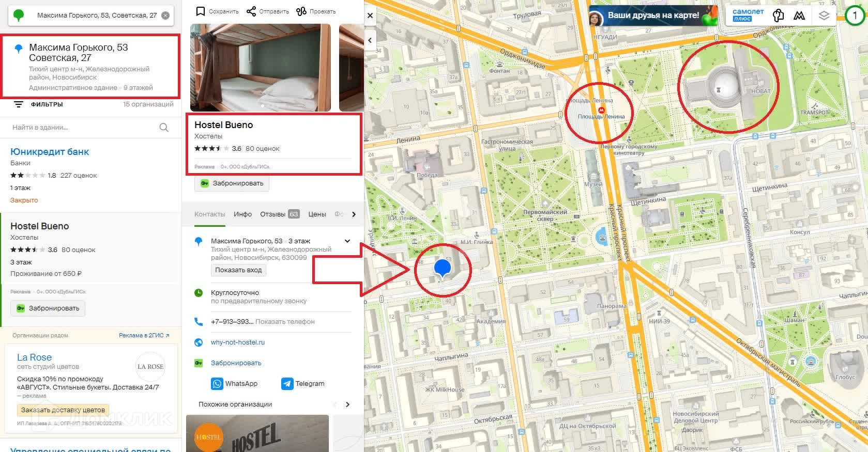Image resolution: width=868 pixels, height=452 pixels.
Task: Click the Фонтан marker on the map
Action: tap(499, 64)
